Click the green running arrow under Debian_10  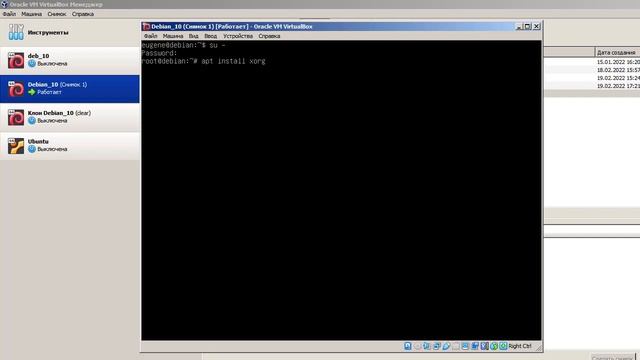click(32, 92)
